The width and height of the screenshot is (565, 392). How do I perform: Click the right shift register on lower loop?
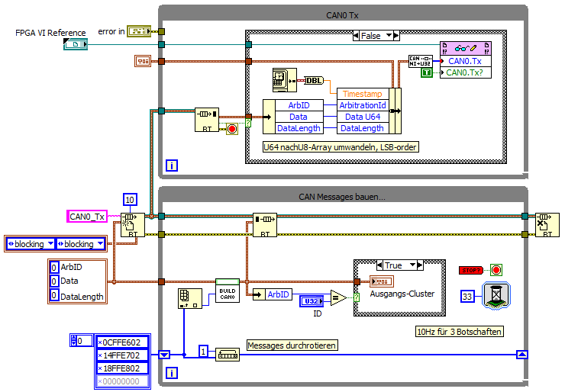[x=522, y=355]
